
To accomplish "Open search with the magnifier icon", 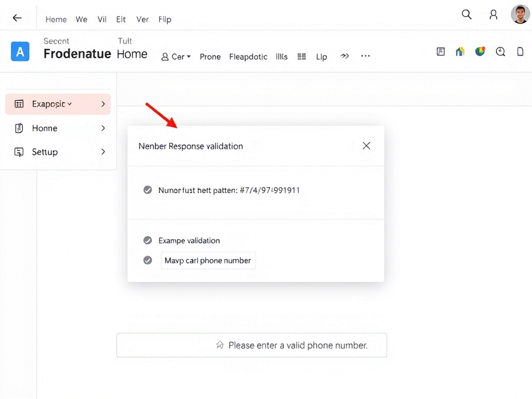I will [467, 15].
